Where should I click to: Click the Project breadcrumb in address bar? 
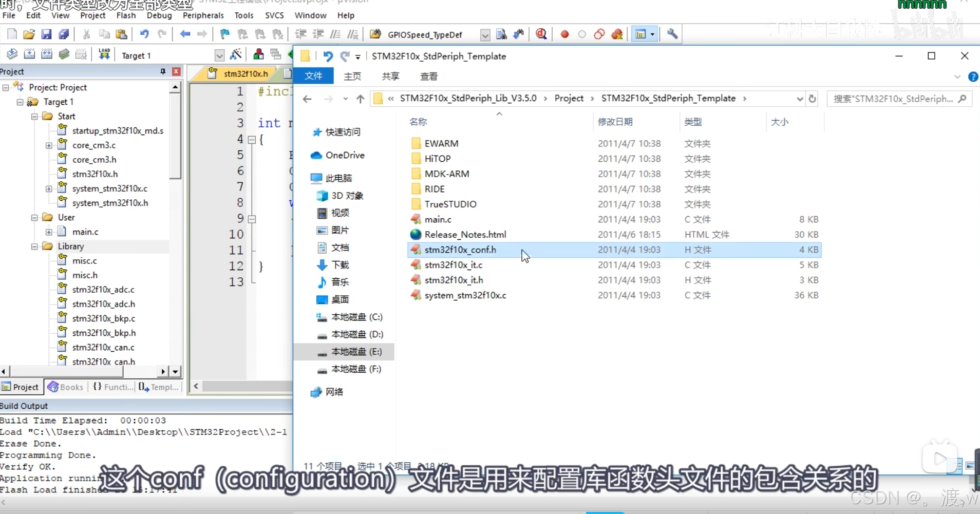[569, 98]
